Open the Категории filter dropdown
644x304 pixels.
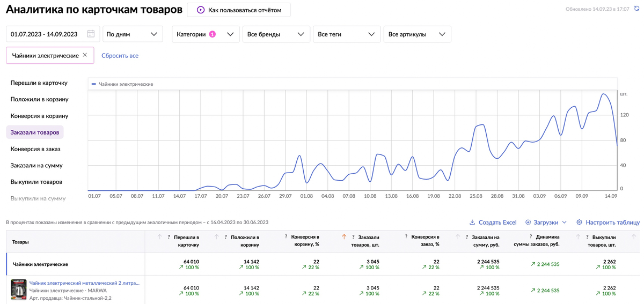coord(206,34)
